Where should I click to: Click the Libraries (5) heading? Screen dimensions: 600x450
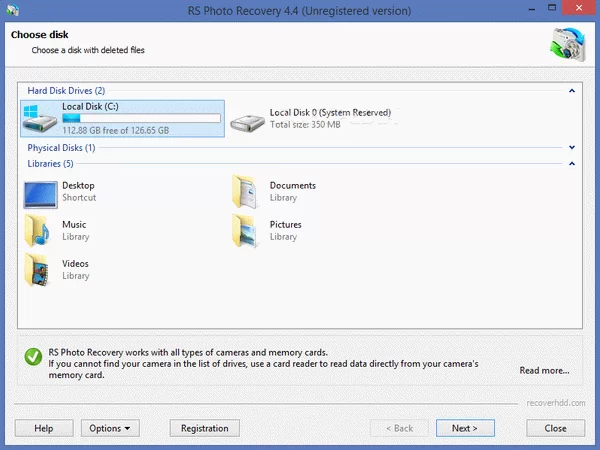point(50,164)
